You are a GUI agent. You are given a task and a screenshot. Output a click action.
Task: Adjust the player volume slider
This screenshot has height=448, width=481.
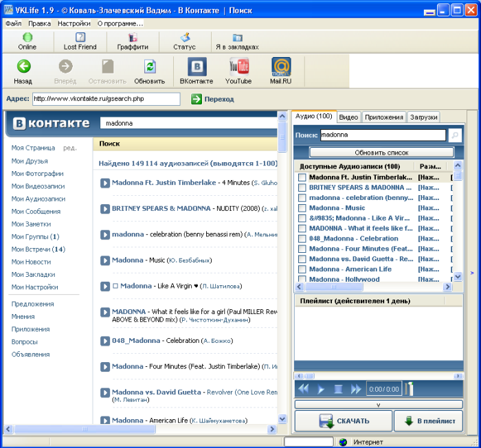[410, 389]
